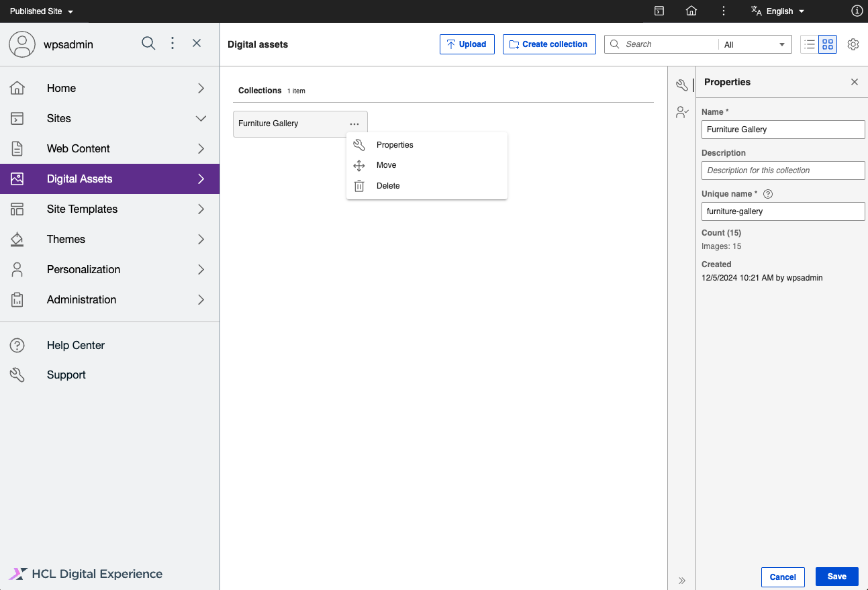The image size is (868, 590).
Task: Click the Create collection button
Action: click(x=548, y=44)
